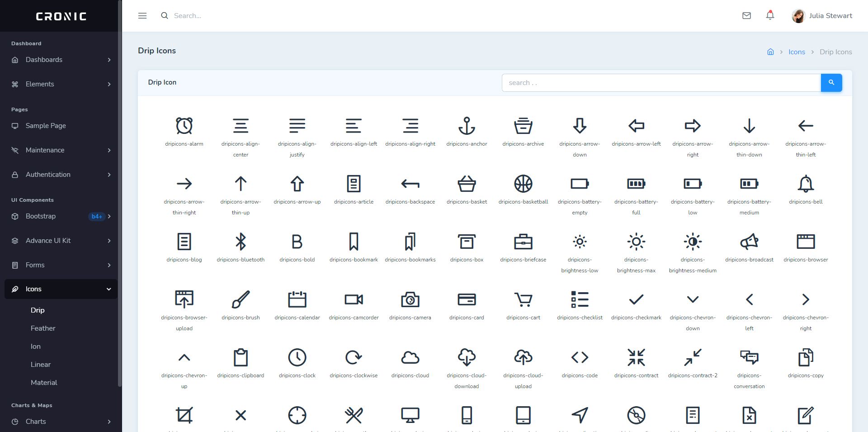Go to Icons breadcrumb link
This screenshot has width=868, height=432.
point(797,52)
